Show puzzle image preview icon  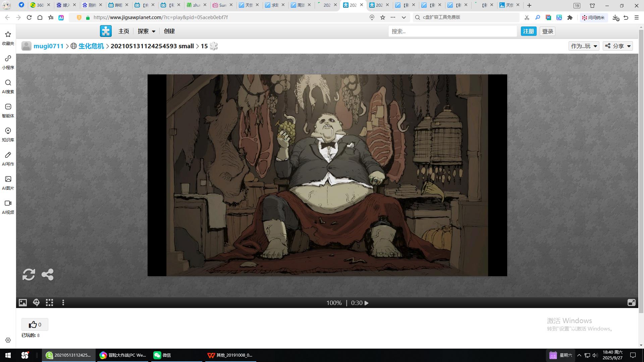(23, 303)
